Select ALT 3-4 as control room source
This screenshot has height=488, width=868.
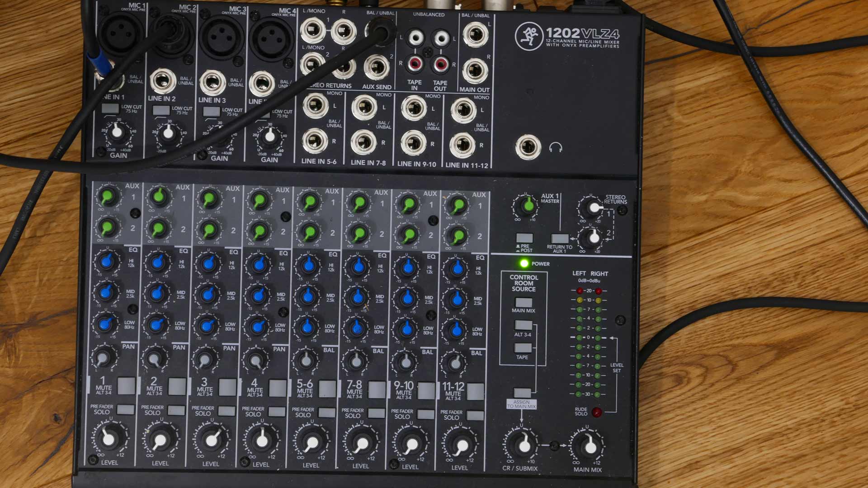[524, 325]
